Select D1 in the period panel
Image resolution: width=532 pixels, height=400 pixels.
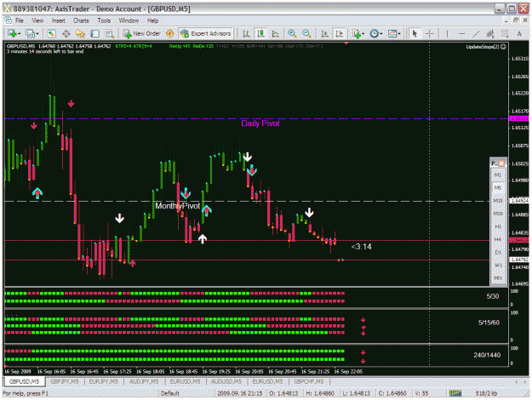point(498,252)
